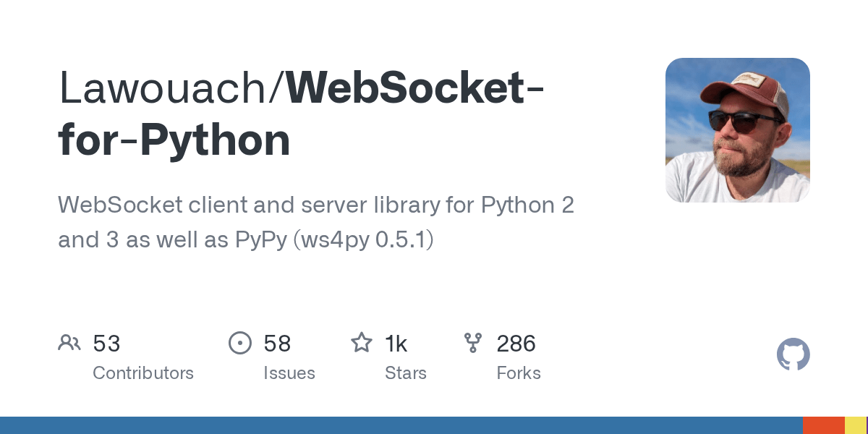Click the Stars label
The image size is (868, 434).
[x=406, y=373]
